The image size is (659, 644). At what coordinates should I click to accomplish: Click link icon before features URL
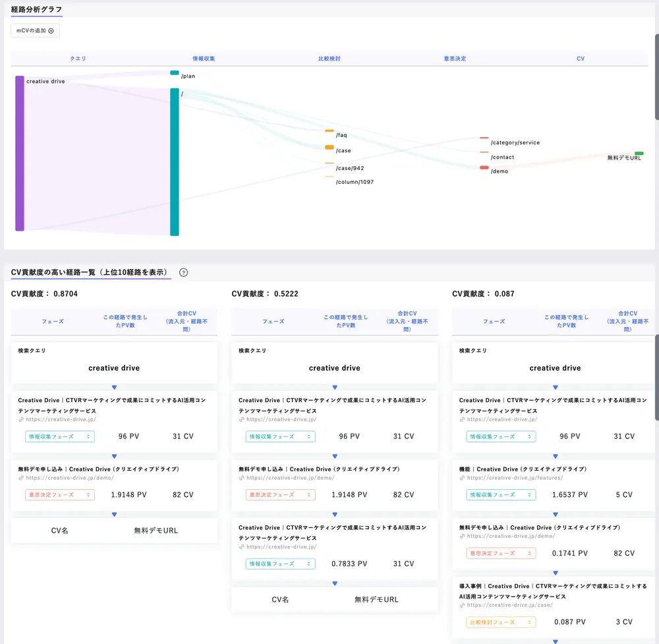pyautogui.click(x=462, y=478)
